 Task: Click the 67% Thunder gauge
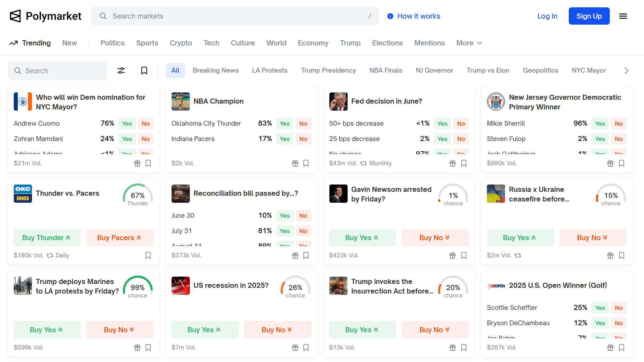coord(138,195)
